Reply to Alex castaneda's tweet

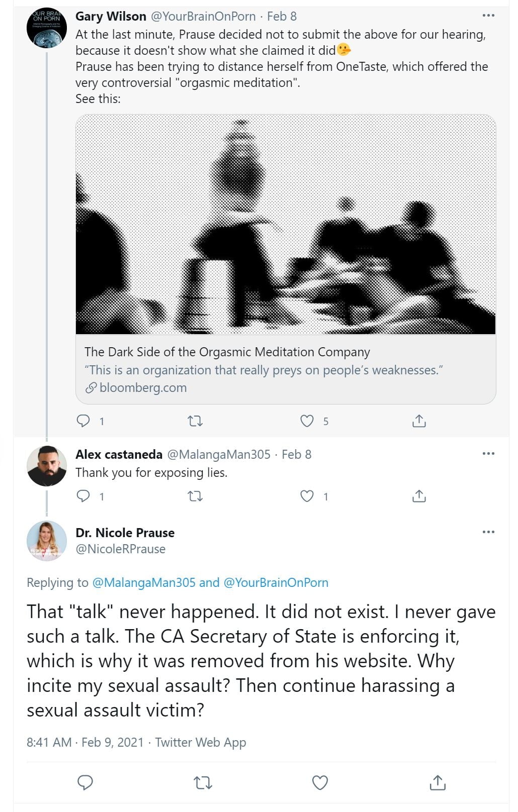coord(83,496)
